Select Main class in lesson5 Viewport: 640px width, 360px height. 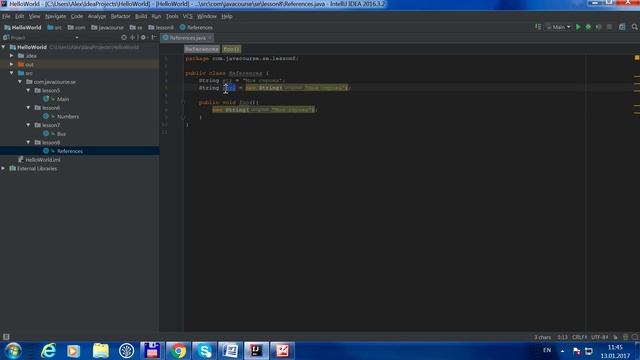[62, 99]
